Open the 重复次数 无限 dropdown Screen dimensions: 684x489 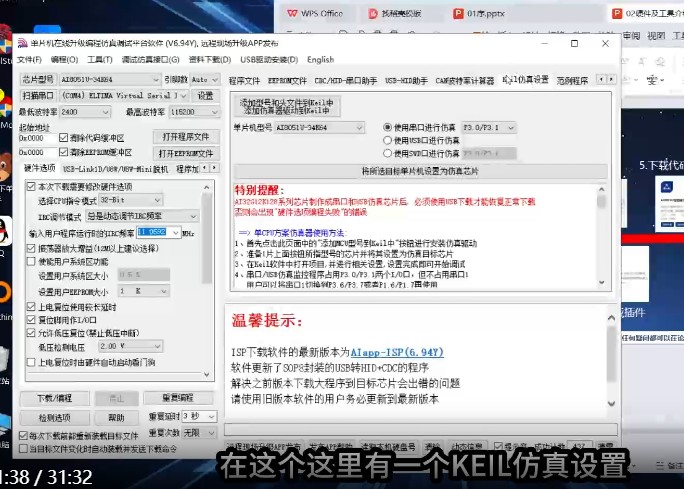[199, 433]
